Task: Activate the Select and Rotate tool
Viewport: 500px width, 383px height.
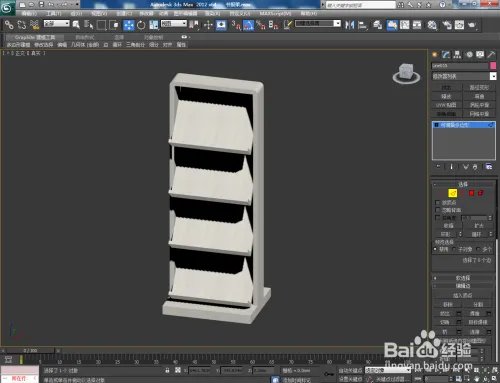Action: [141, 25]
